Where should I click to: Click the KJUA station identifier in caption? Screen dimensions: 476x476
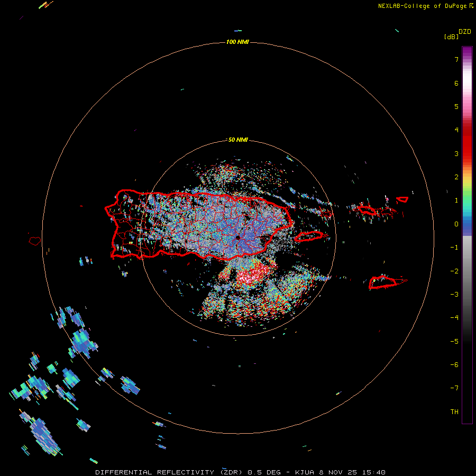click(x=304, y=472)
